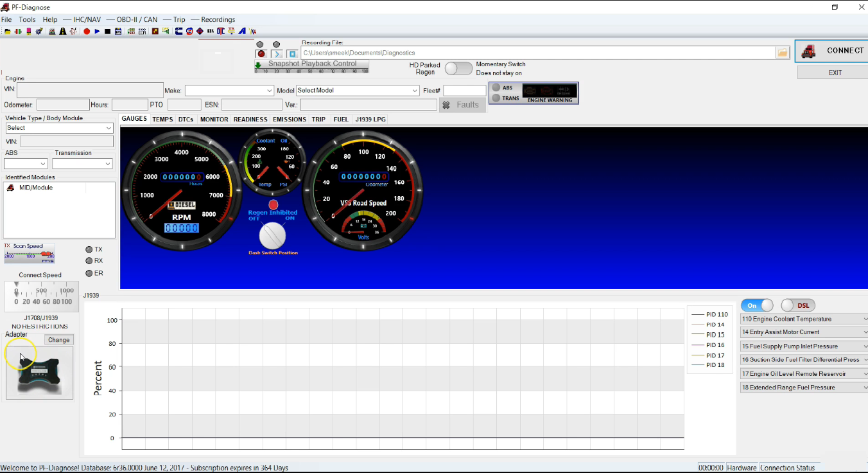Screen dimensions: 868x473
Task: Toggle the blue On switch above PID list
Action: pyautogui.click(x=757, y=305)
